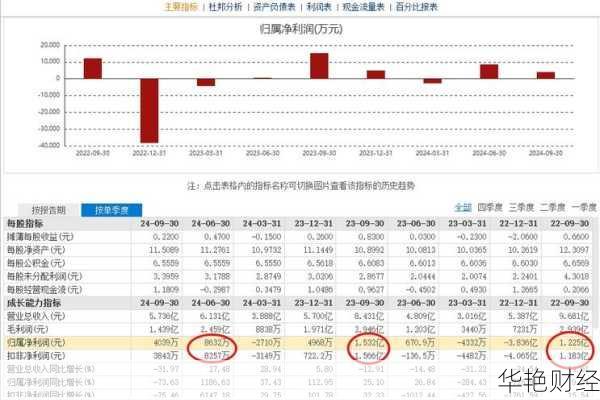Click the 670.9万 net profit cell

click(x=420, y=343)
